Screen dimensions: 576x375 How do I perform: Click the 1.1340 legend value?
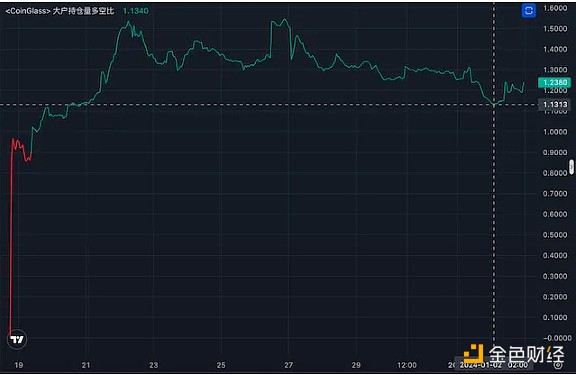136,11
